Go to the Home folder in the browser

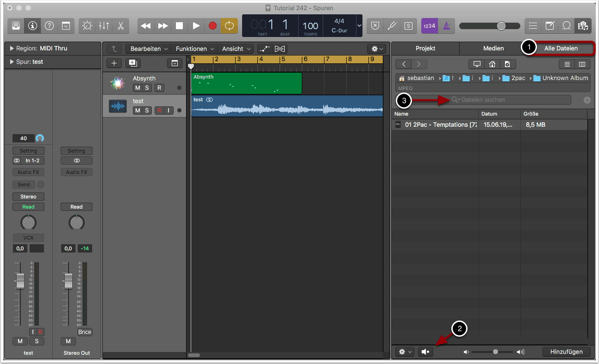pyautogui.click(x=493, y=64)
